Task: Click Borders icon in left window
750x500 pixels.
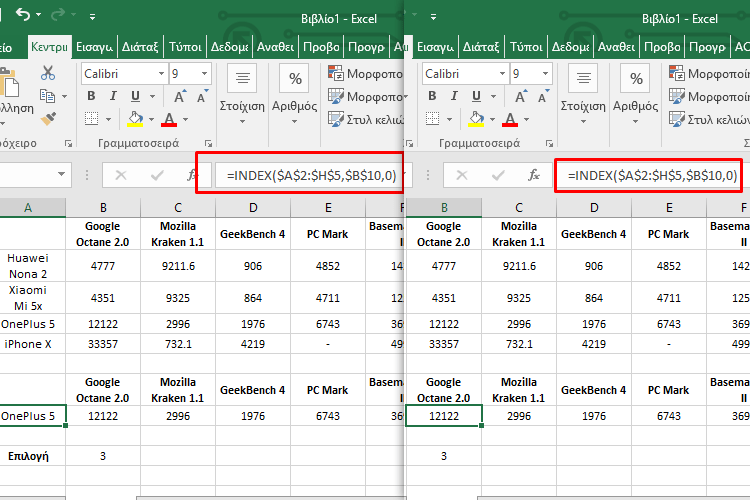Action: (91, 119)
